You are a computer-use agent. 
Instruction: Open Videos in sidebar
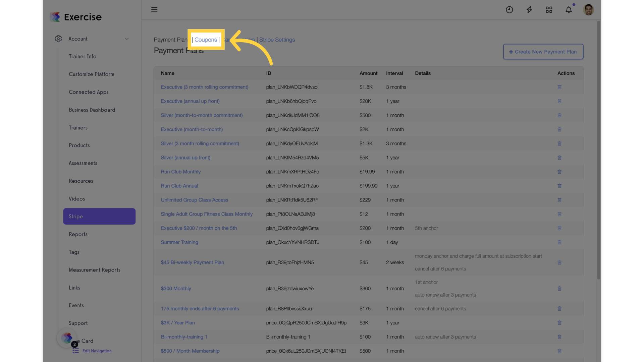(77, 198)
